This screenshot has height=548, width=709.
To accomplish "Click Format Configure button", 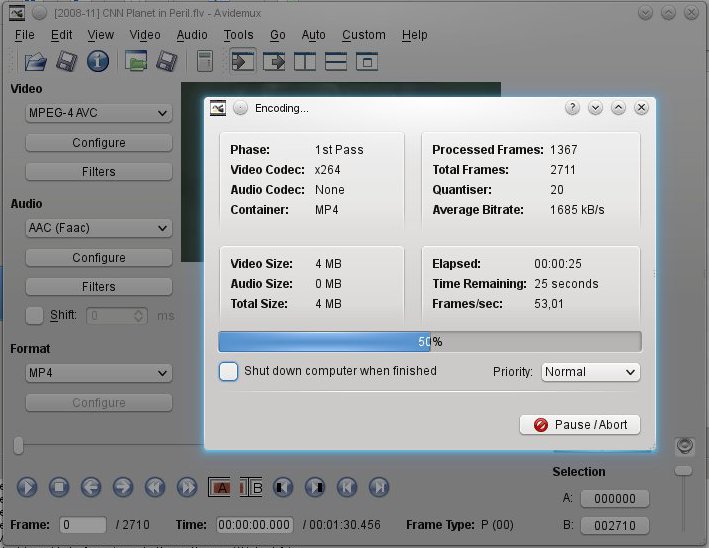I will (99, 403).
